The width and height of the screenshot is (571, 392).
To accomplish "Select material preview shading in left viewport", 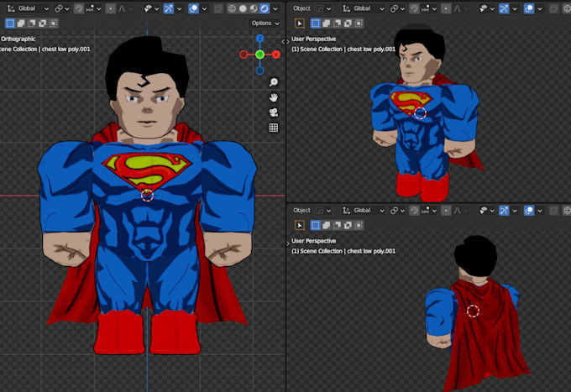I will [254, 8].
